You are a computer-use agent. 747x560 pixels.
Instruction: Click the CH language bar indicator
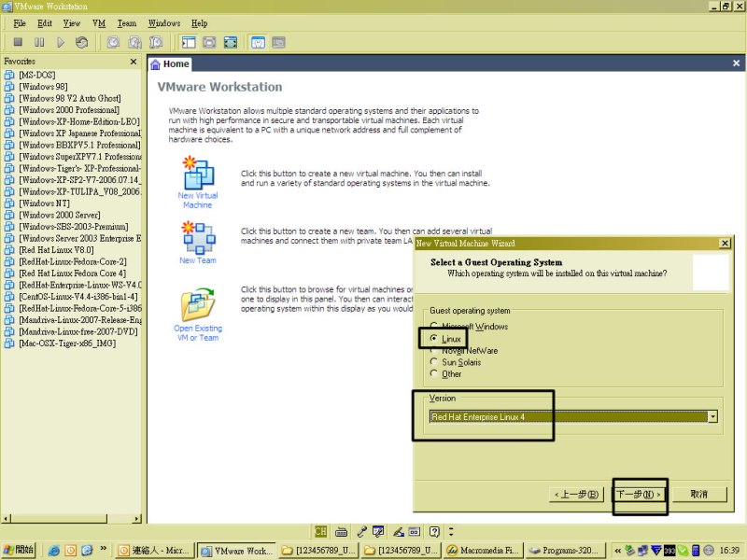click(320, 531)
